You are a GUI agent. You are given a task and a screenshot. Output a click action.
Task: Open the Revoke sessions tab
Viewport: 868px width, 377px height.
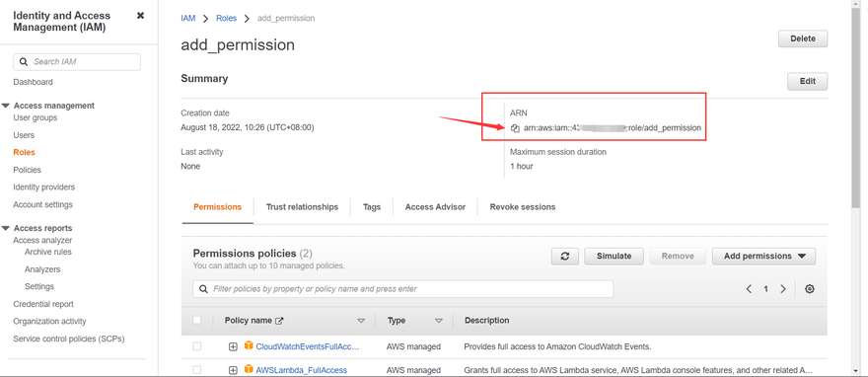click(523, 207)
